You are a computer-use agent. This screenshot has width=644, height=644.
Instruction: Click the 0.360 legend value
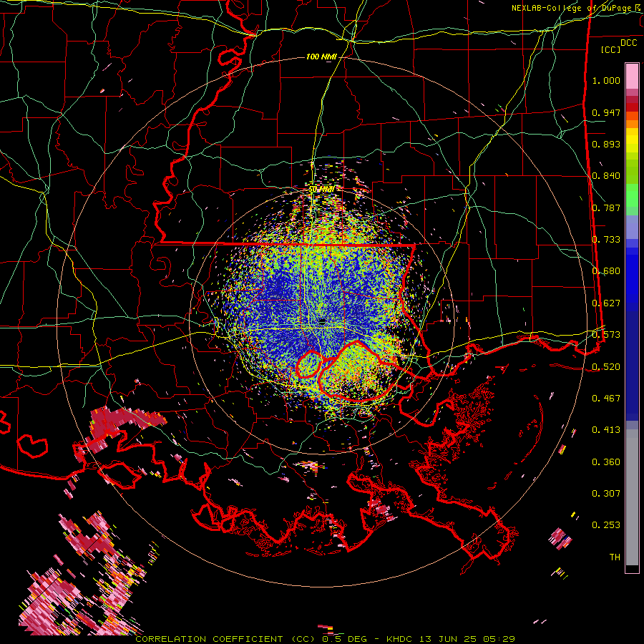pyautogui.click(x=606, y=462)
